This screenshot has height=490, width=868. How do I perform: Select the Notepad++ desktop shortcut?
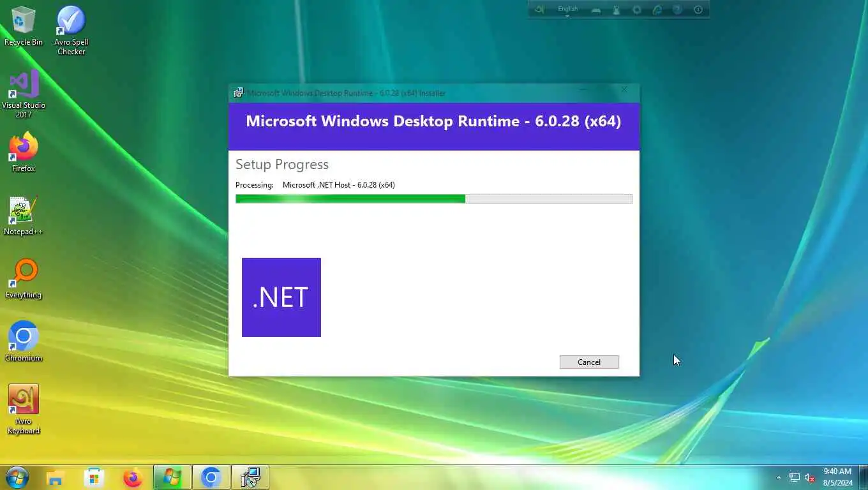pyautogui.click(x=24, y=216)
